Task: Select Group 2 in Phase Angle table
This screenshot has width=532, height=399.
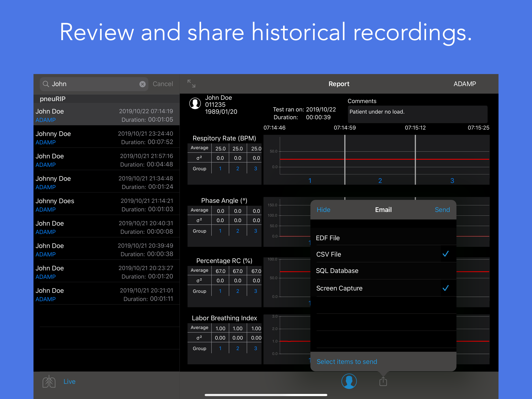Action: (x=238, y=231)
